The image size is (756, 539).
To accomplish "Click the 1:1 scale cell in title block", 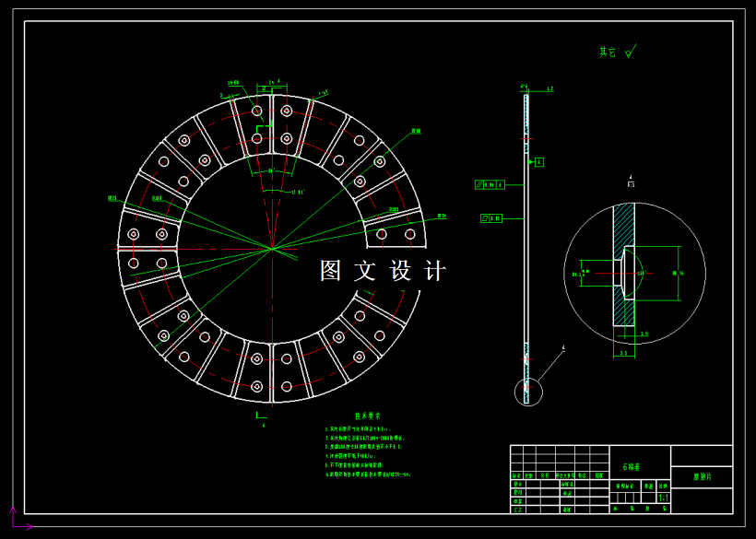I will (x=664, y=498).
